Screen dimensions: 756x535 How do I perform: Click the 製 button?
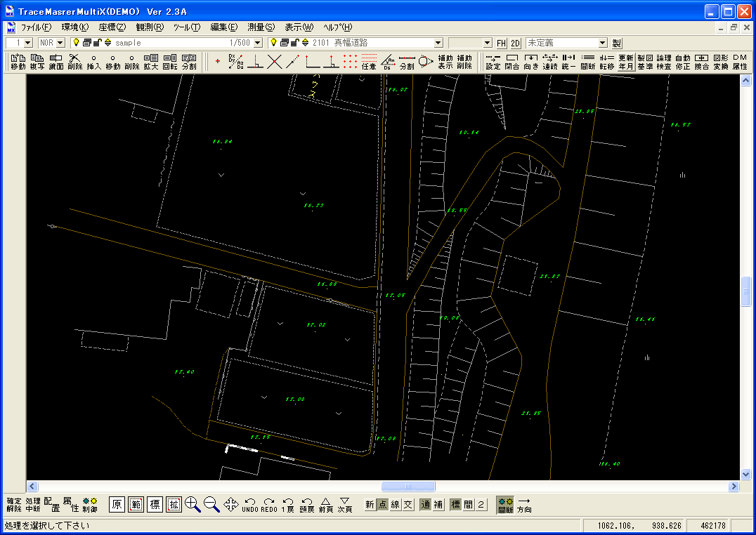(x=617, y=43)
